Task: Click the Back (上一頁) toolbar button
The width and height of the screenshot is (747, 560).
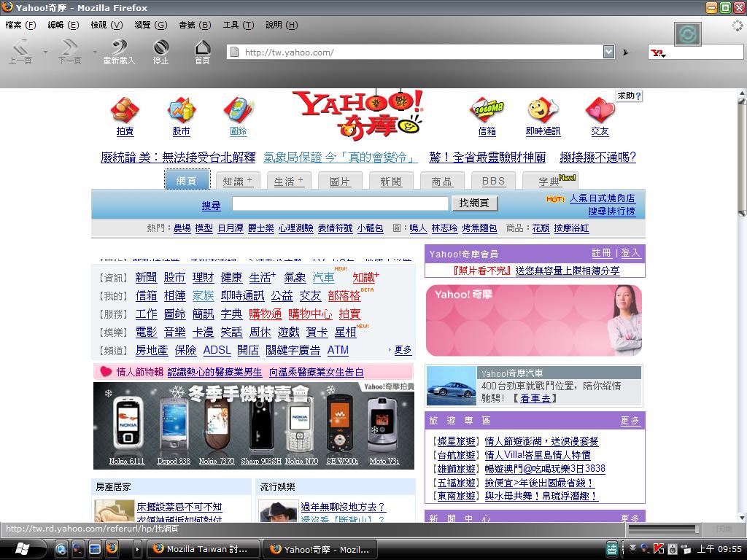Action: tap(20, 52)
